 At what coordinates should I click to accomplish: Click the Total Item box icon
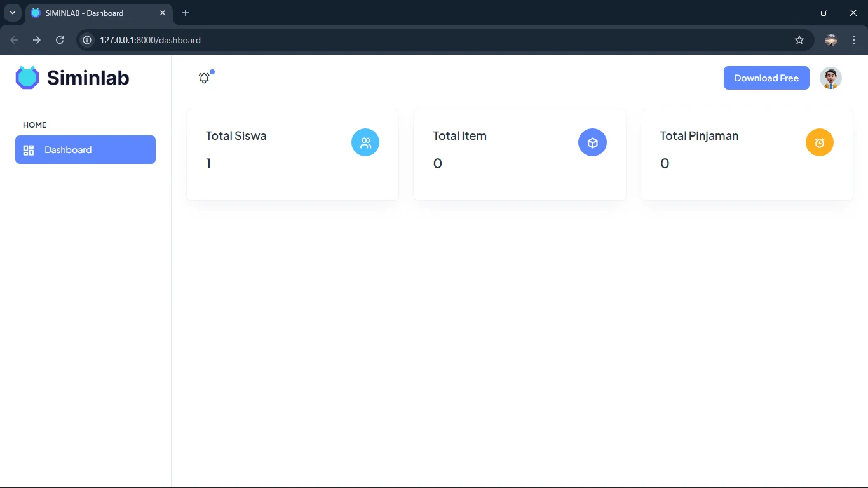[x=592, y=143]
